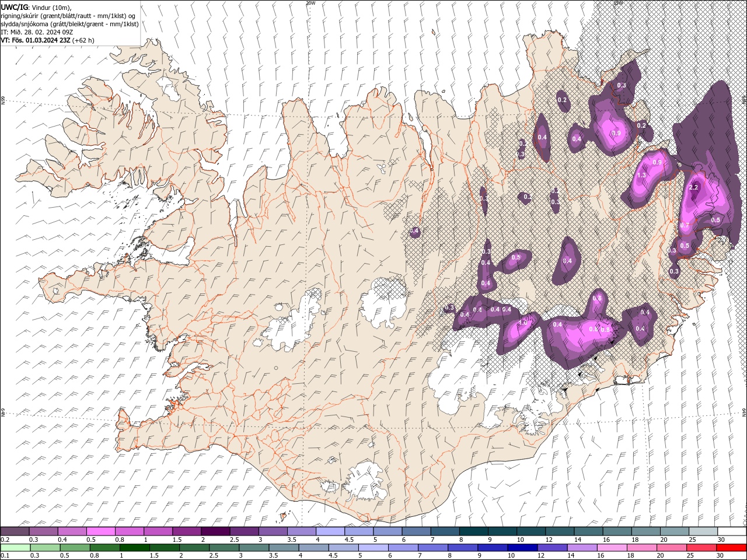This screenshot has width=747, height=560.
Task: Click the "VT: Fös. 01.03.2024 23Z" valid time
Action: point(36,40)
